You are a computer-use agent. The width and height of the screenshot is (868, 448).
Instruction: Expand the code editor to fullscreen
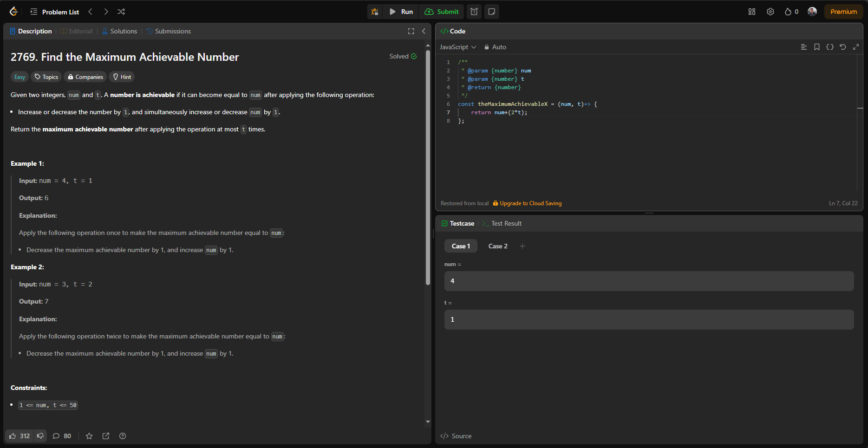(856, 47)
